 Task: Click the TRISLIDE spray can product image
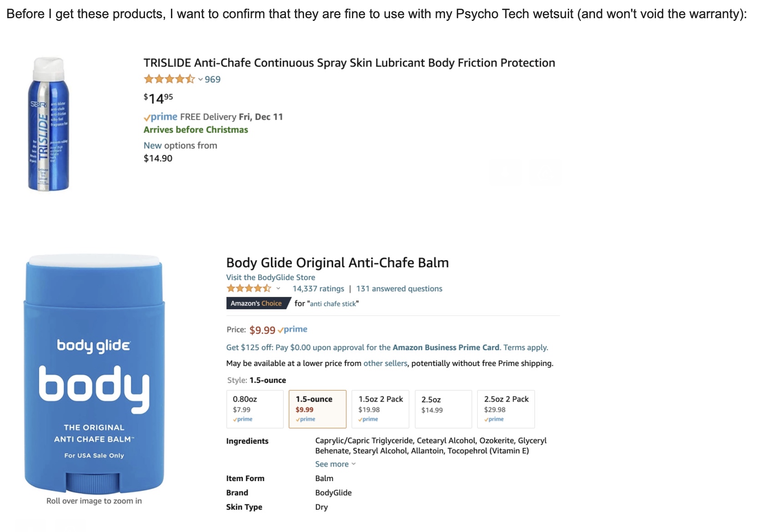tap(48, 124)
